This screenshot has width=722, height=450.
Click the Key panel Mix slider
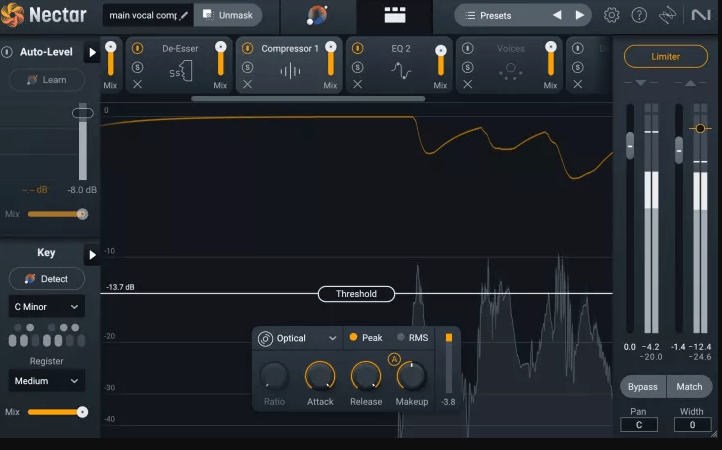(57, 412)
